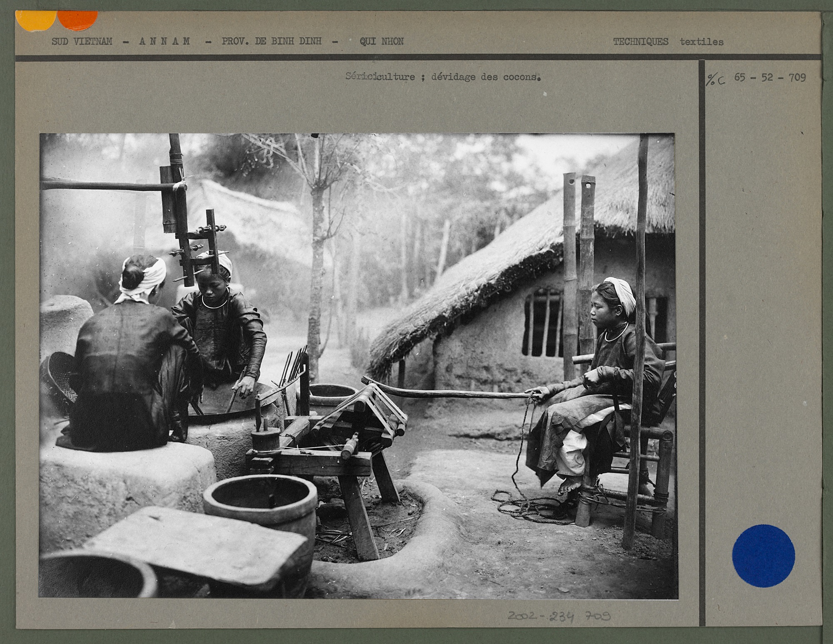Click the orange sticker dot
833x644 pixels.
78,20
